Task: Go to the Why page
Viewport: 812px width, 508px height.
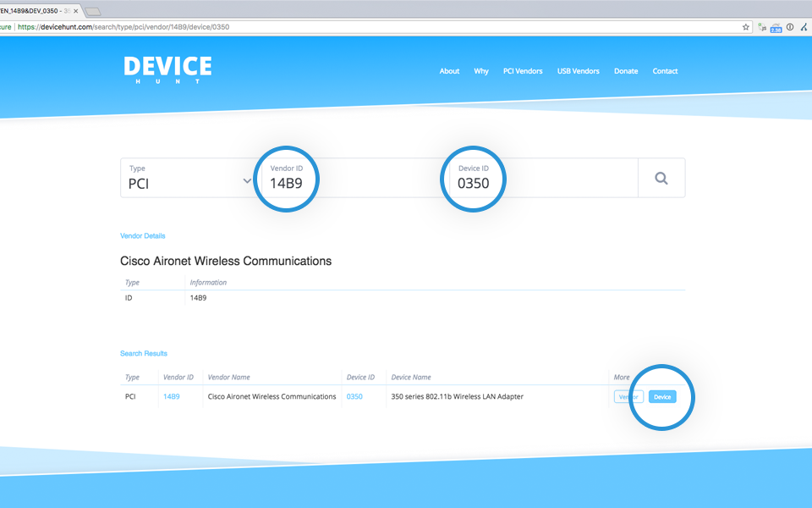Action: point(481,71)
